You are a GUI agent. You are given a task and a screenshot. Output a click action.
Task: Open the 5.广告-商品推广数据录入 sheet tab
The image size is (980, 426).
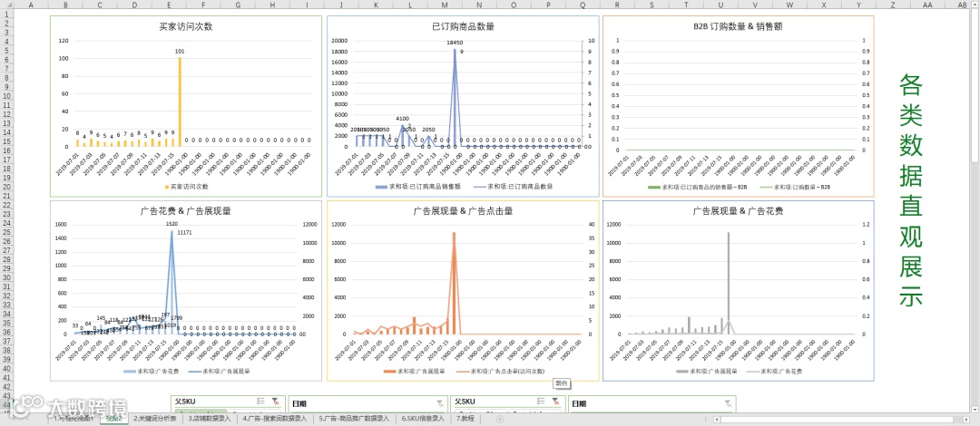click(355, 419)
